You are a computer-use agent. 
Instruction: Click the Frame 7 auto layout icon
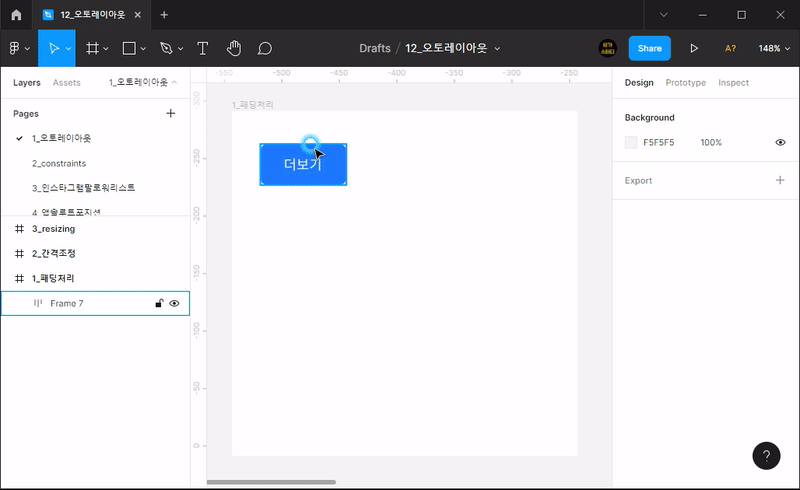point(38,303)
